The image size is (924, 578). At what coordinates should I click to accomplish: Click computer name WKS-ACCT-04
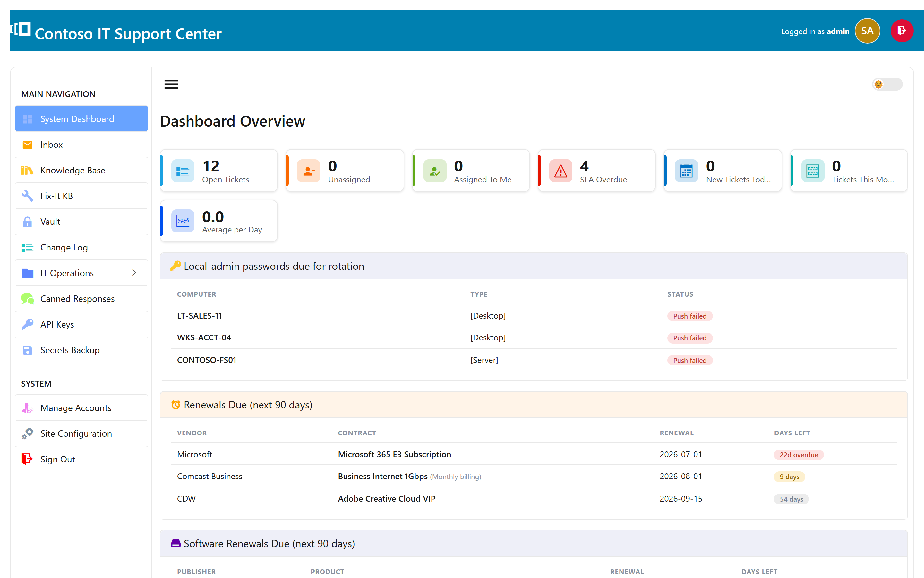click(204, 337)
